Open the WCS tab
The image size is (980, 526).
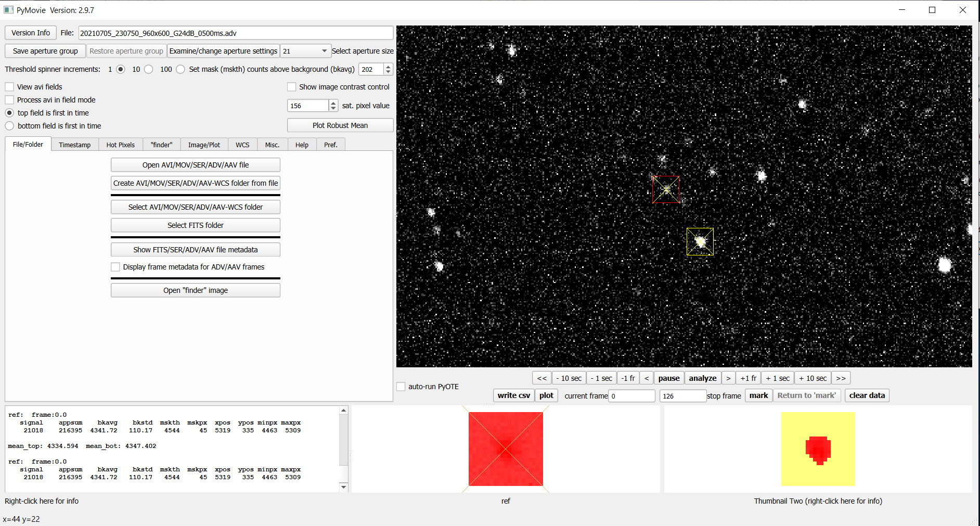coord(242,145)
